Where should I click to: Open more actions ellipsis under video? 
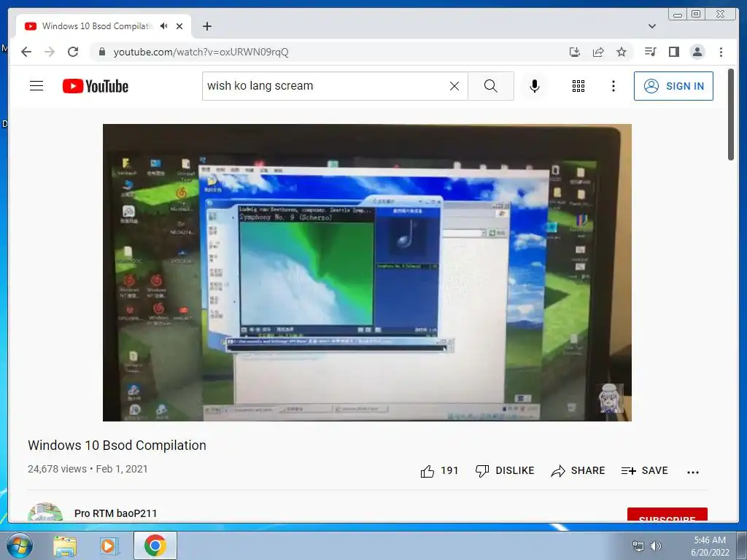[693, 472]
